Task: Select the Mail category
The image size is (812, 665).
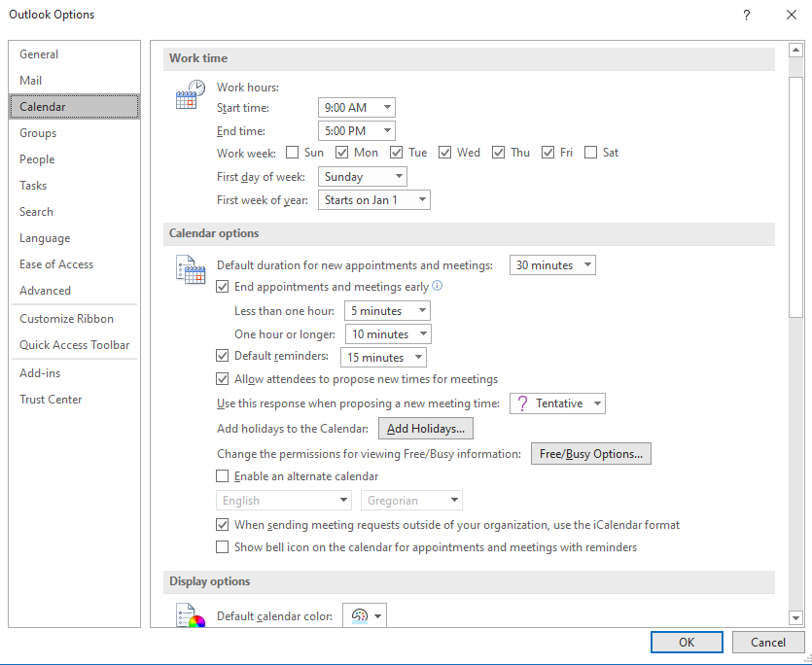Action: point(74,81)
